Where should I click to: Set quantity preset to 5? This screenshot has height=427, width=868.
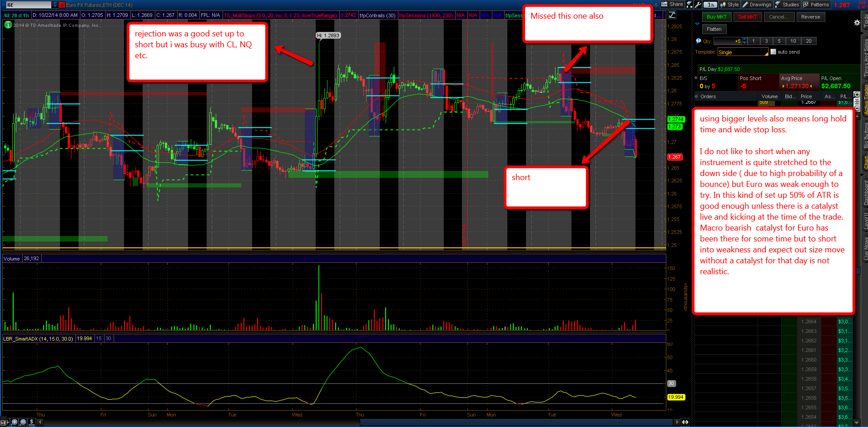coord(779,41)
